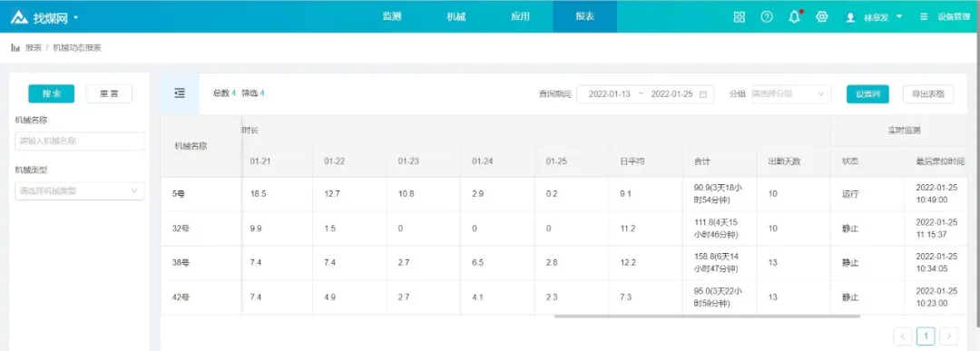Focus the 机械名称 input field
This screenshot has width=980, height=351.
click(x=80, y=141)
